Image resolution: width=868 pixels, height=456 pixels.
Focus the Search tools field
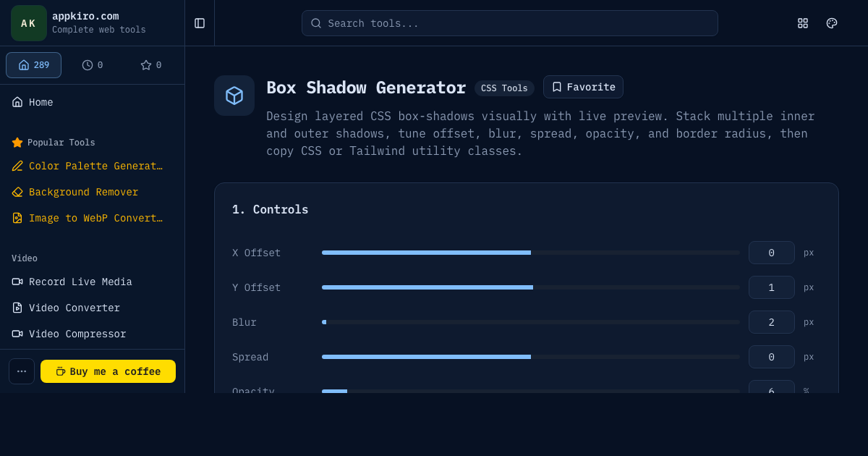pos(510,23)
